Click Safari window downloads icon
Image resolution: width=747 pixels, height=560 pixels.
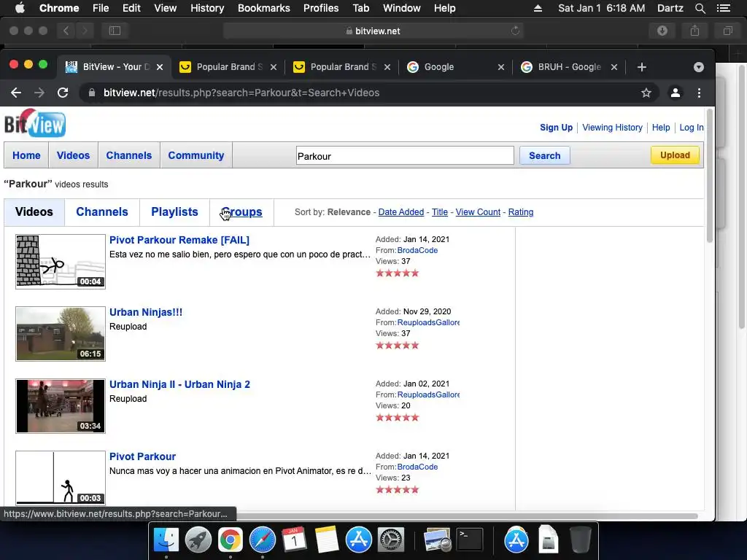tap(662, 31)
